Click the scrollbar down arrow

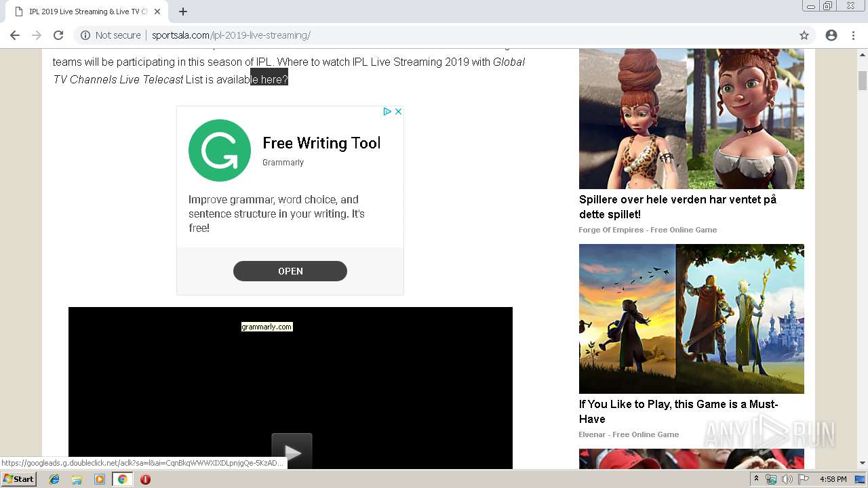point(863,464)
